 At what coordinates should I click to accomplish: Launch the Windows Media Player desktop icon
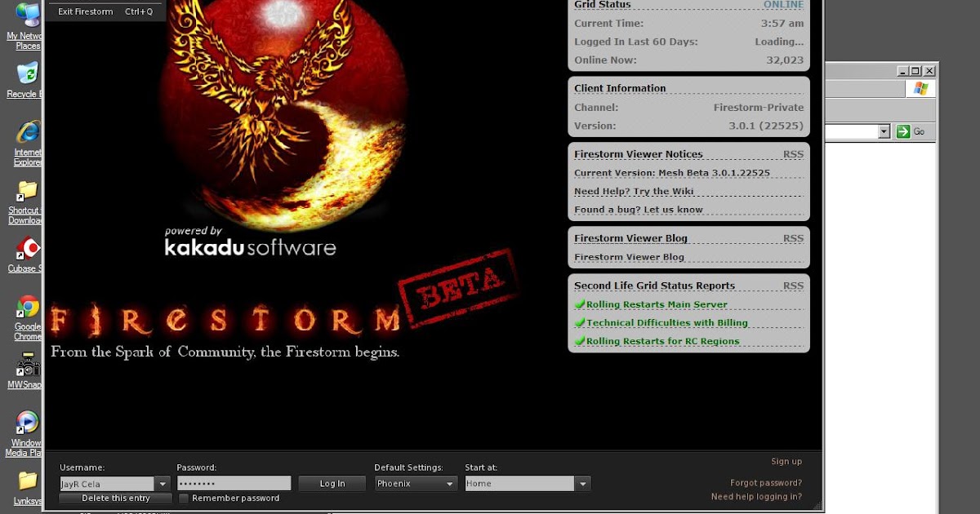[27, 423]
